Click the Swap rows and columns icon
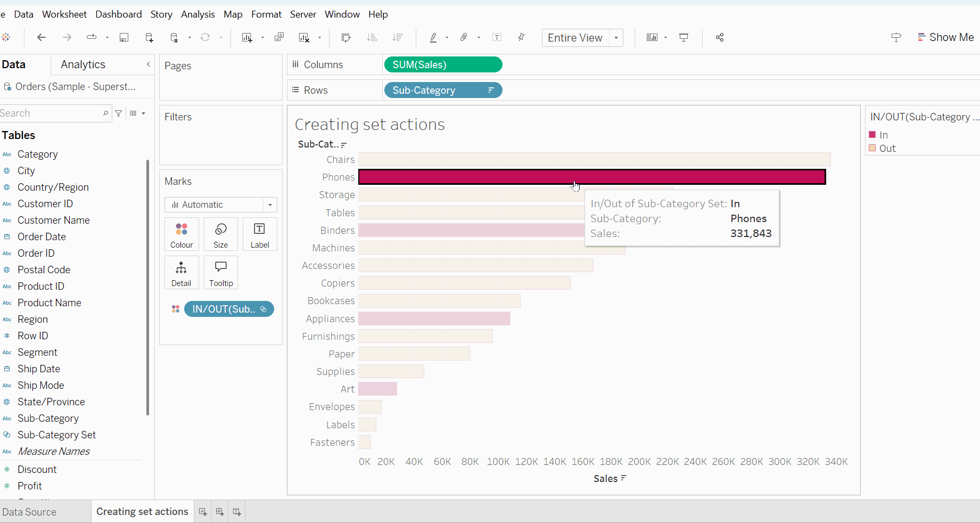Viewport: 980px width, 523px height. click(346, 37)
